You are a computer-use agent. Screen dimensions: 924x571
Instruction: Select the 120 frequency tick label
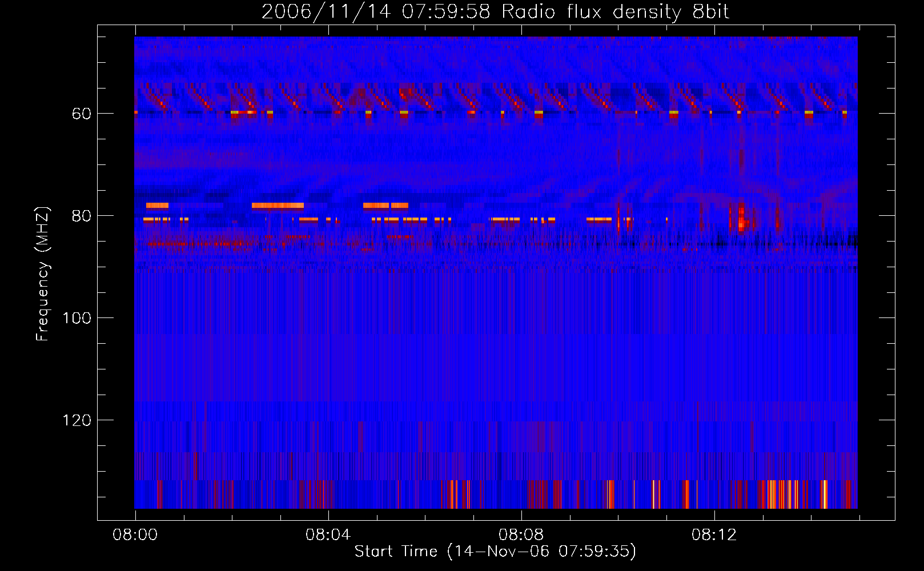77,420
